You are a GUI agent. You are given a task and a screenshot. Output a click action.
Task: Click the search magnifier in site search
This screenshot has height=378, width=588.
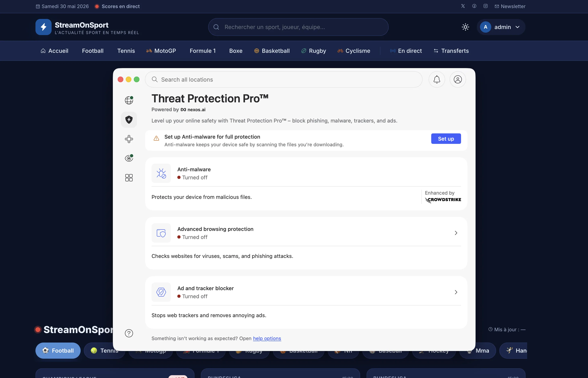coord(216,27)
